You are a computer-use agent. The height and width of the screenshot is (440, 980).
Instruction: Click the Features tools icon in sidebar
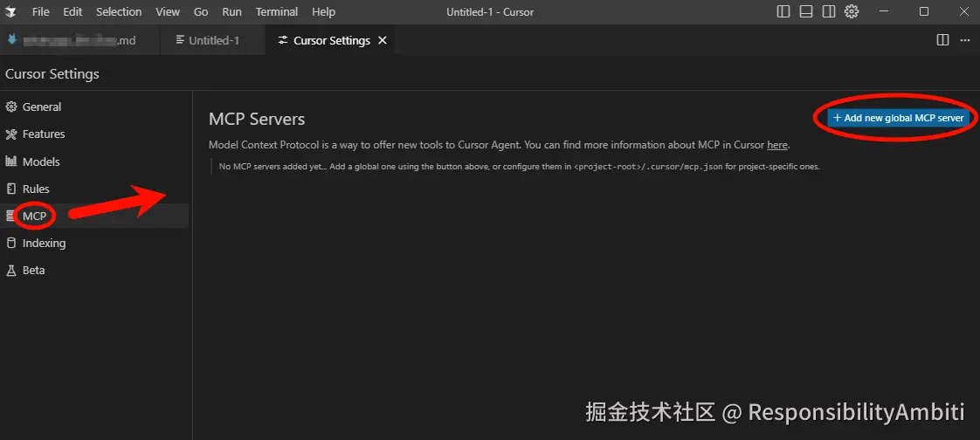click(x=10, y=134)
